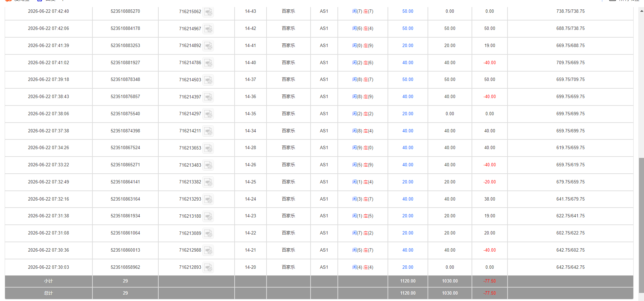Select table number 14-26
The width and height of the screenshot is (644, 301).
pos(250,165)
